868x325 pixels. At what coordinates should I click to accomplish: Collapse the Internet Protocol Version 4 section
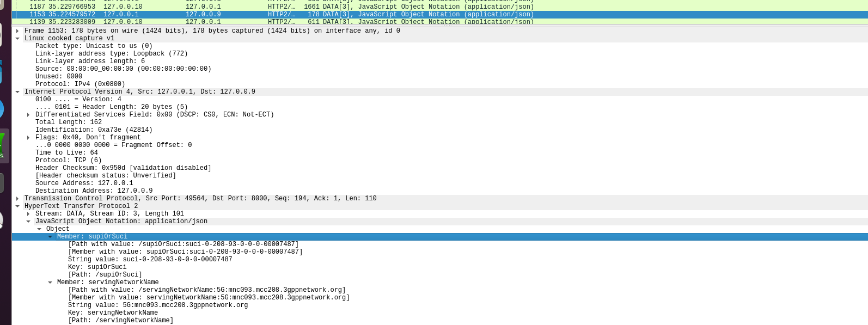coord(17,92)
